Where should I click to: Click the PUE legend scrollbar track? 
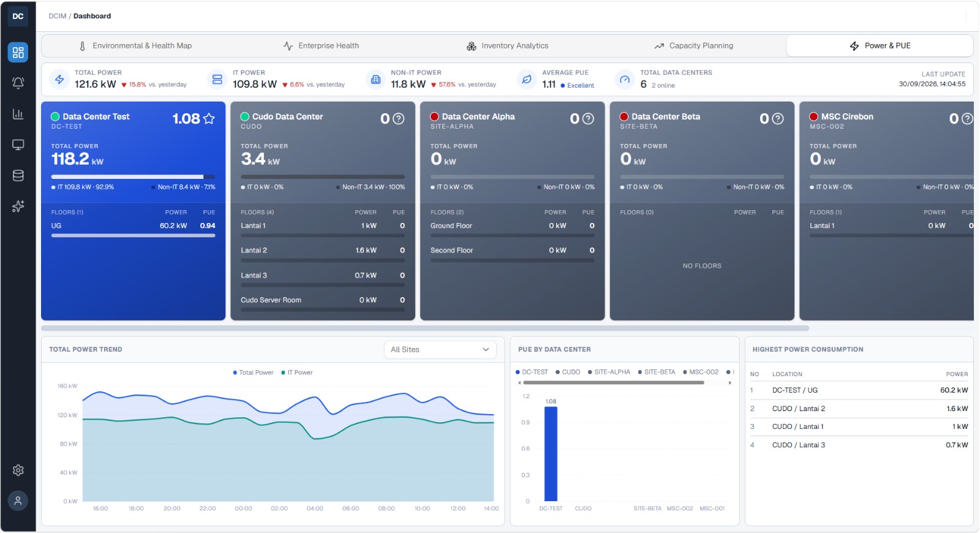tap(614, 383)
